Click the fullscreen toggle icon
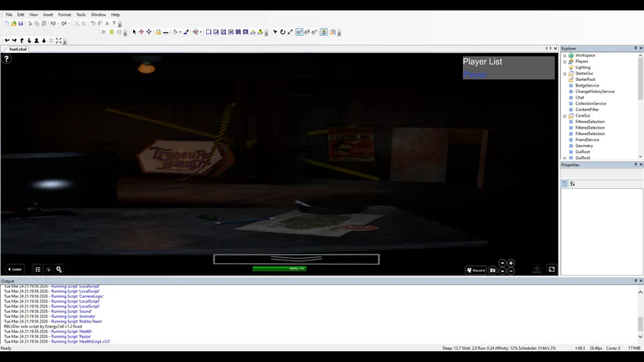Image resolution: width=644 pixels, height=362 pixels. point(552,269)
